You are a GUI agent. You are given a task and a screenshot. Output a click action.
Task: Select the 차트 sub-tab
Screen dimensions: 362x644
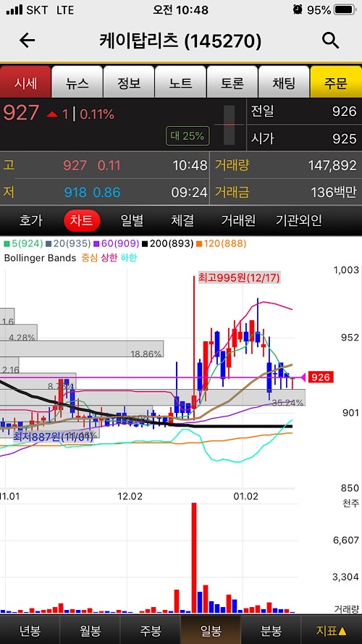pos(82,220)
